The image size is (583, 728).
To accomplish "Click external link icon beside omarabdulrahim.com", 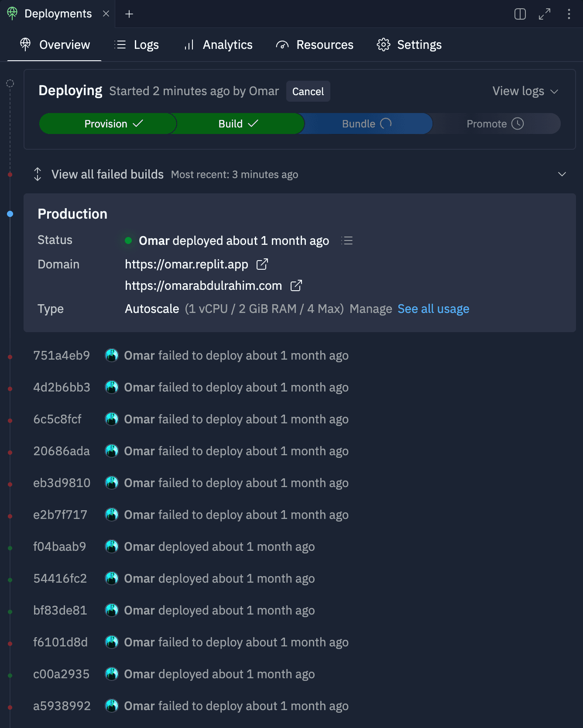I will pyautogui.click(x=296, y=285).
